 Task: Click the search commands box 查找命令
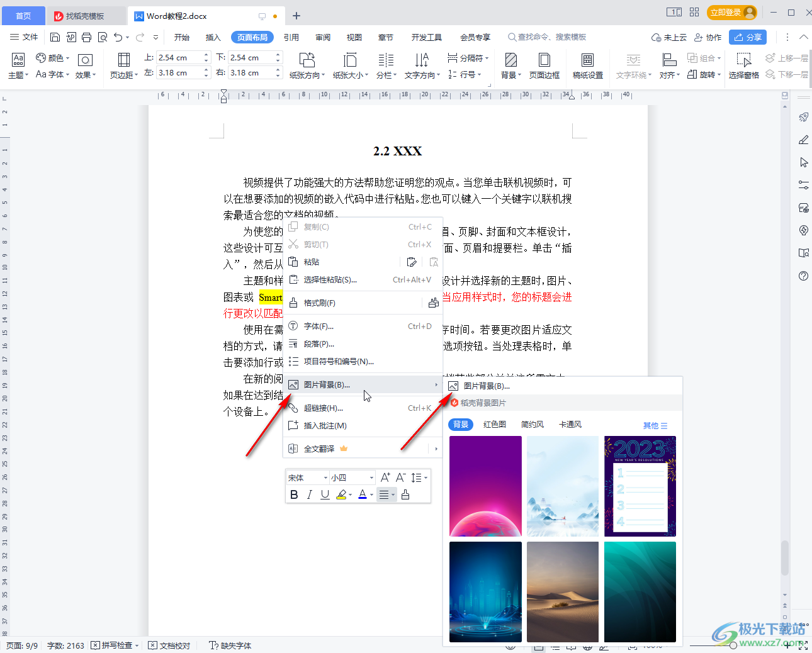coord(548,37)
